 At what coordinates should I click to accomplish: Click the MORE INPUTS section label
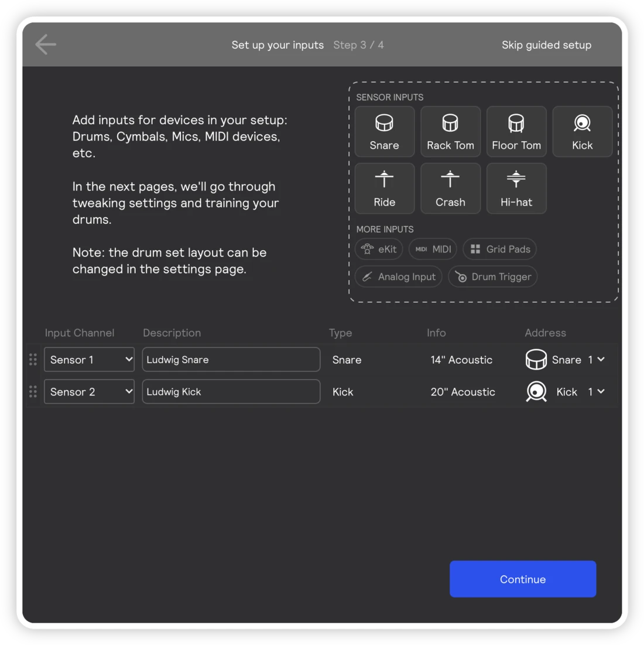(385, 229)
